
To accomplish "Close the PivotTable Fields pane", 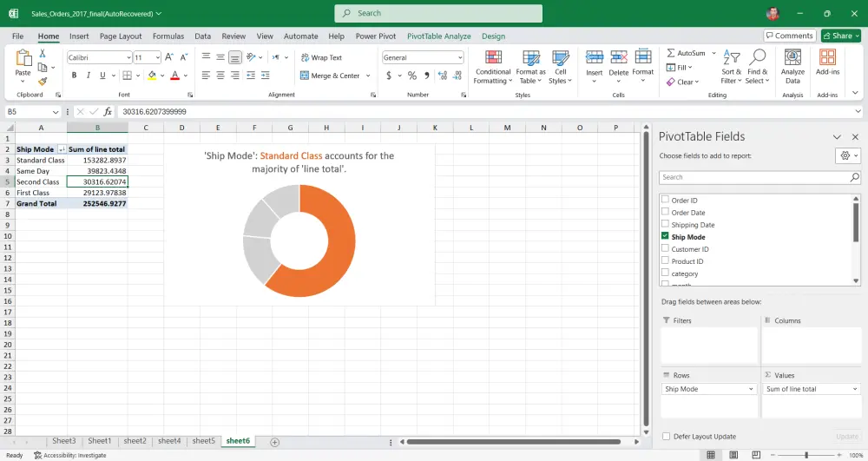I will point(855,136).
